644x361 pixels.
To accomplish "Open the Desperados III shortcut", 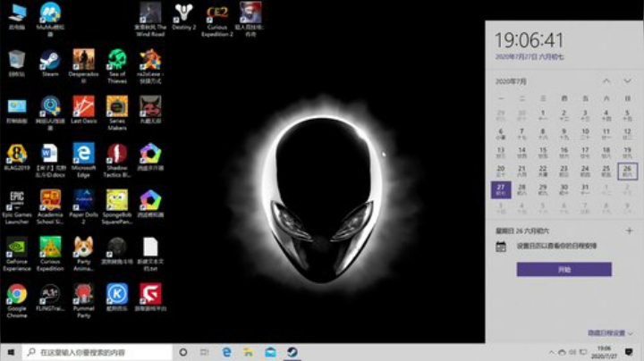I will 83,66.
